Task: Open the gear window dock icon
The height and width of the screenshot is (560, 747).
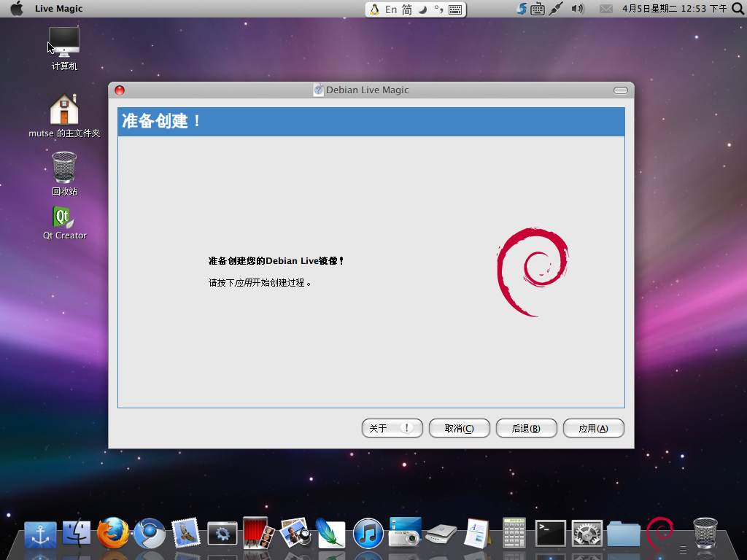Action: click(x=222, y=534)
